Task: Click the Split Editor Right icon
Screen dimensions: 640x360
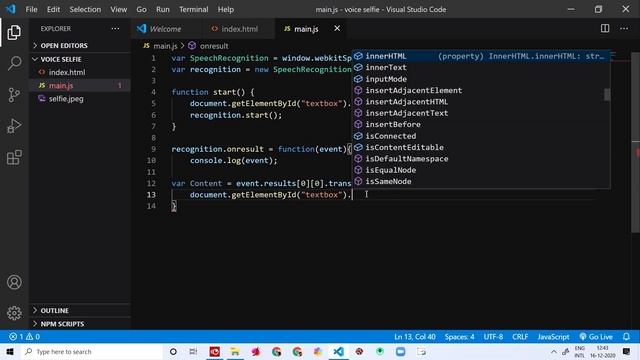Action: click(x=605, y=28)
